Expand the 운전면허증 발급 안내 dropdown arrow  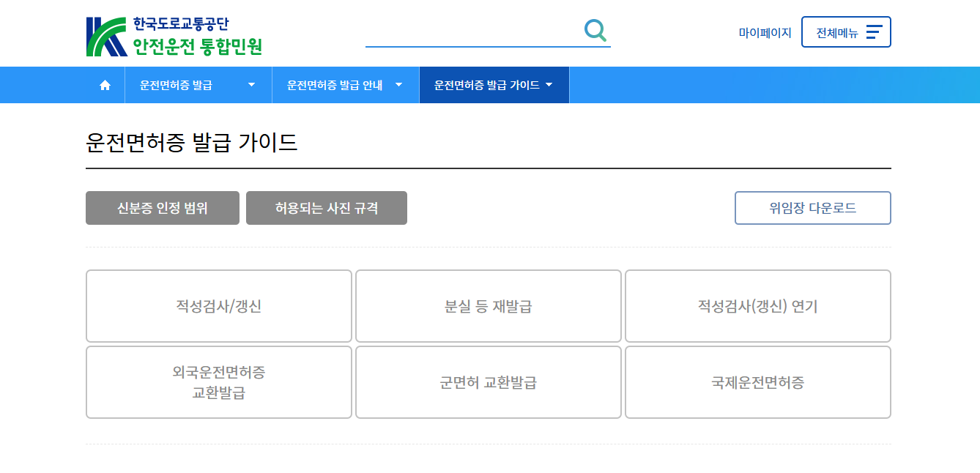[398, 84]
